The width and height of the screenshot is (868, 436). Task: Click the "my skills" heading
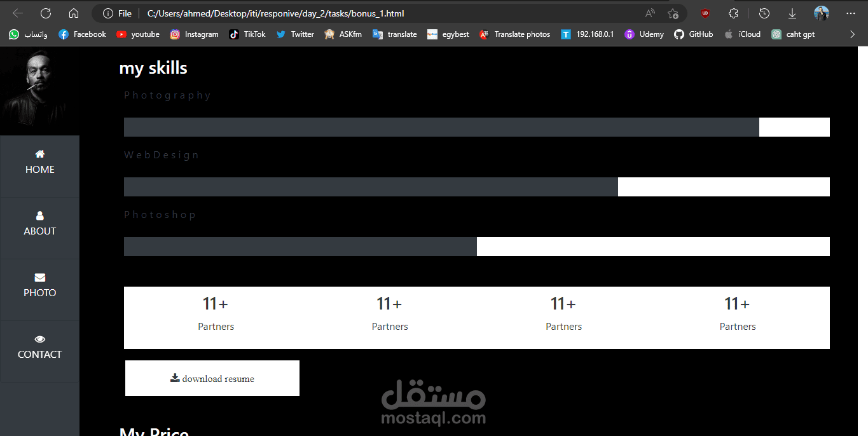click(153, 68)
